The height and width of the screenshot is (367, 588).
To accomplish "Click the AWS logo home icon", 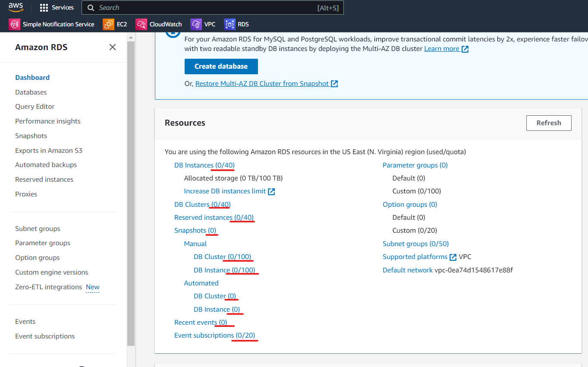I will 16,7.
